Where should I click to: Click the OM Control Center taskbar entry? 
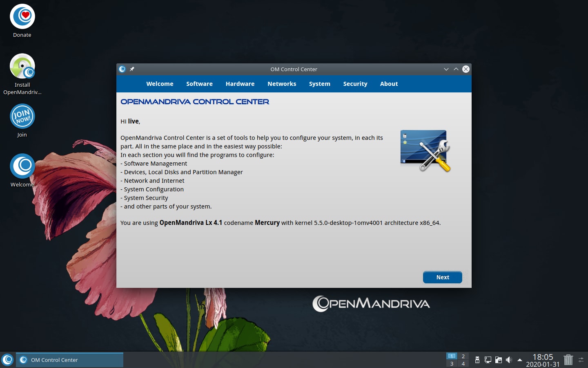(69, 360)
